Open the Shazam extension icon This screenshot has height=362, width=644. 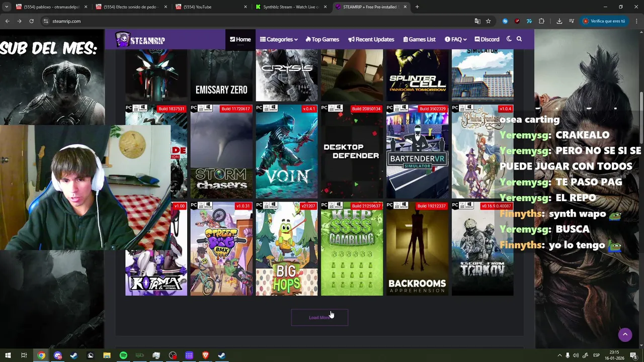coord(505,21)
